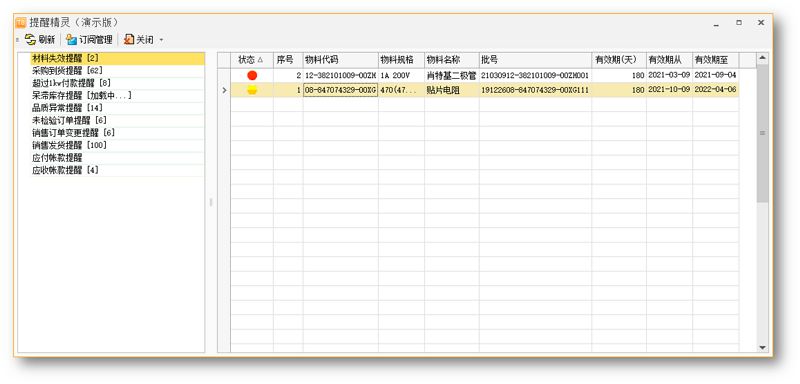The image size is (800, 384).
Task: Click the splitter handle between panels
Action: pos(211,202)
